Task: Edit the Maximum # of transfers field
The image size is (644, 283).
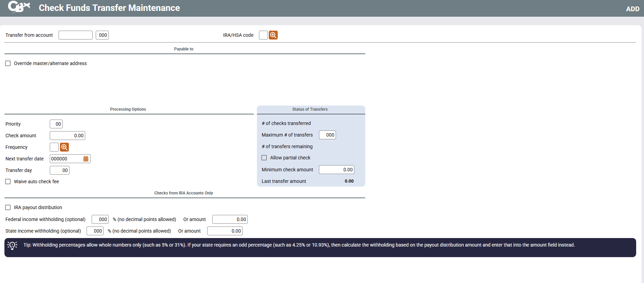Action: click(x=327, y=135)
